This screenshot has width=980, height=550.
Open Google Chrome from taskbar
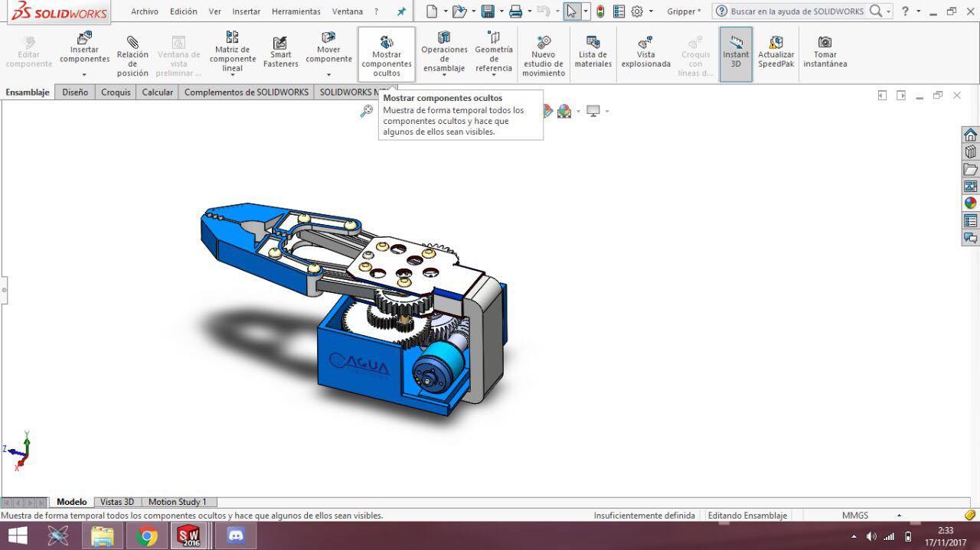click(x=146, y=535)
